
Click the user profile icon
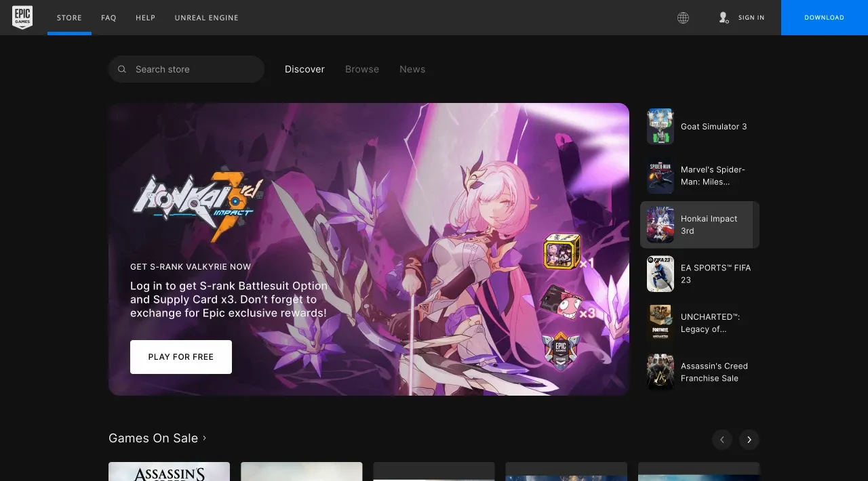coord(724,18)
